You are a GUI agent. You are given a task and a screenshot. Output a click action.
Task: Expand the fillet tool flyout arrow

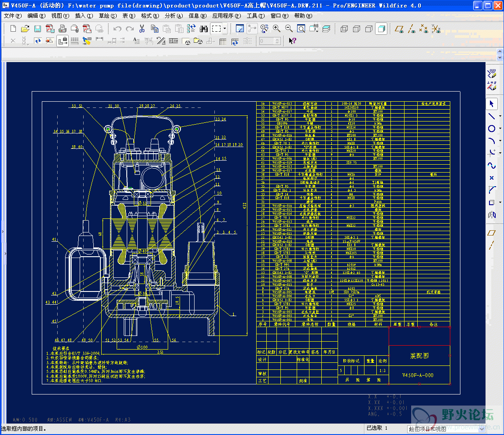pos(500,153)
